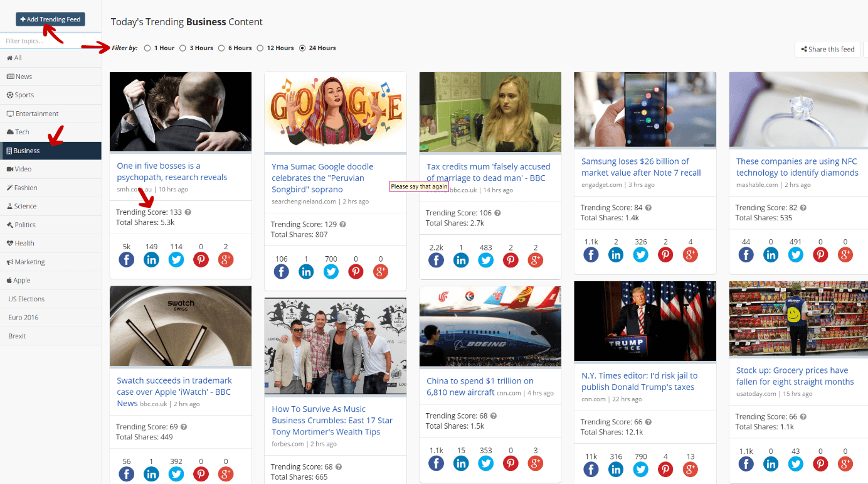Click Twitter icon on psychopath bosses article
Viewport: 868px width, 484px height.
click(176, 259)
